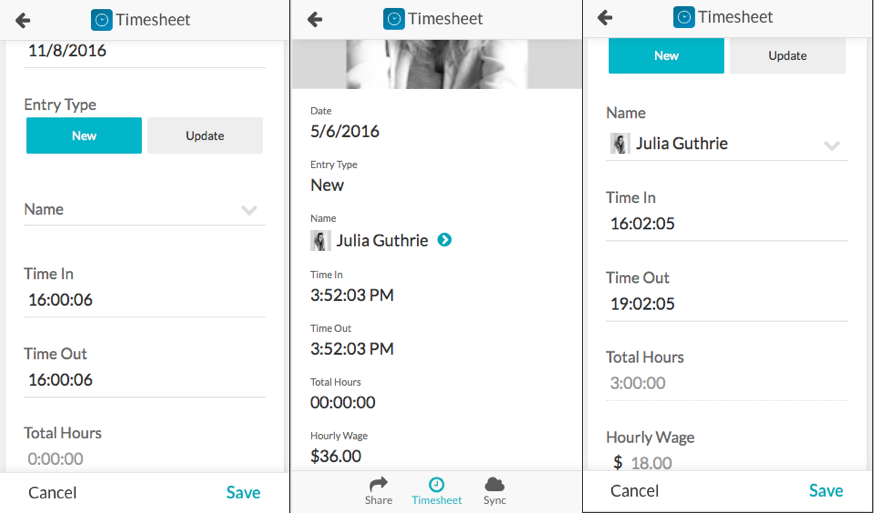The image size is (874, 513).
Task: Click Timesheet clock logo in left header
Action: tap(101, 20)
